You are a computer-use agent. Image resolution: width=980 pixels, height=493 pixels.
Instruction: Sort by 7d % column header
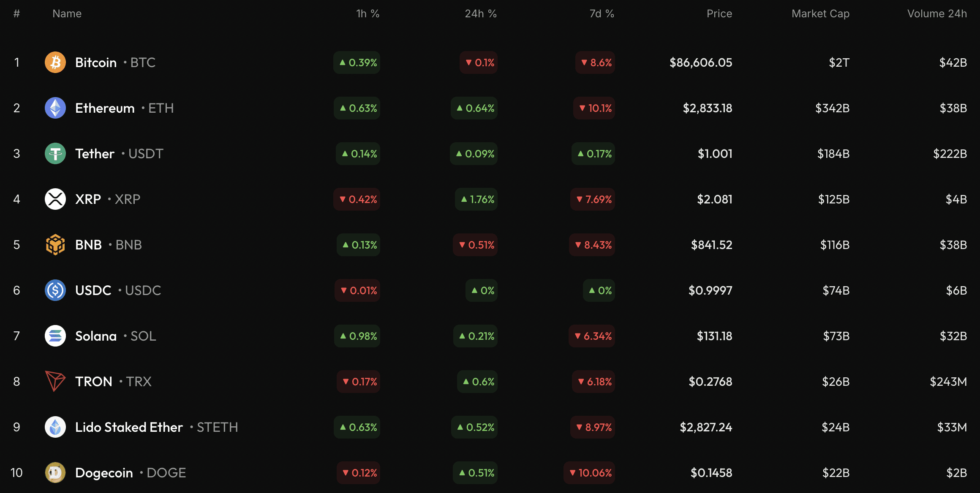[x=602, y=14]
